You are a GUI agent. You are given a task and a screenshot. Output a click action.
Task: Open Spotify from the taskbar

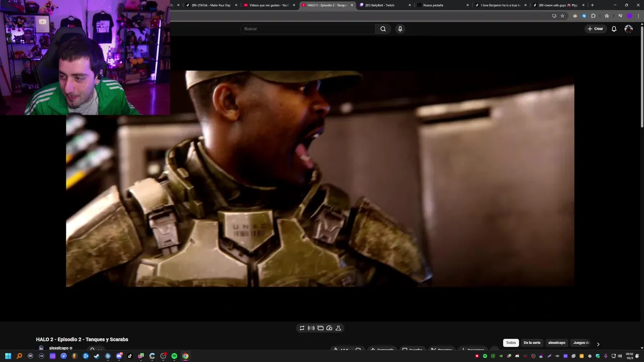click(174, 356)
